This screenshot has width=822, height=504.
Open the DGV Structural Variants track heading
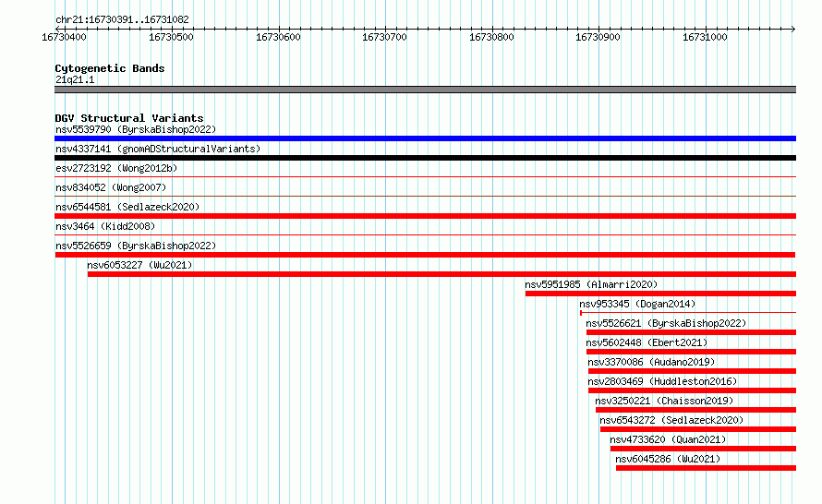click(129, 118)
